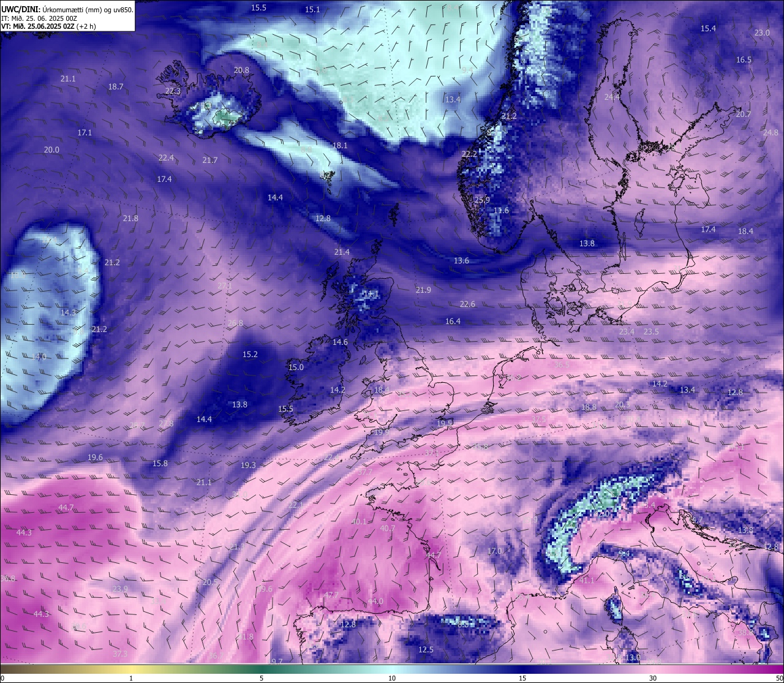The height and width of the screenshot is (683, 784).
Task: Click the '15.1' value on the map
Action: (312, 9)
